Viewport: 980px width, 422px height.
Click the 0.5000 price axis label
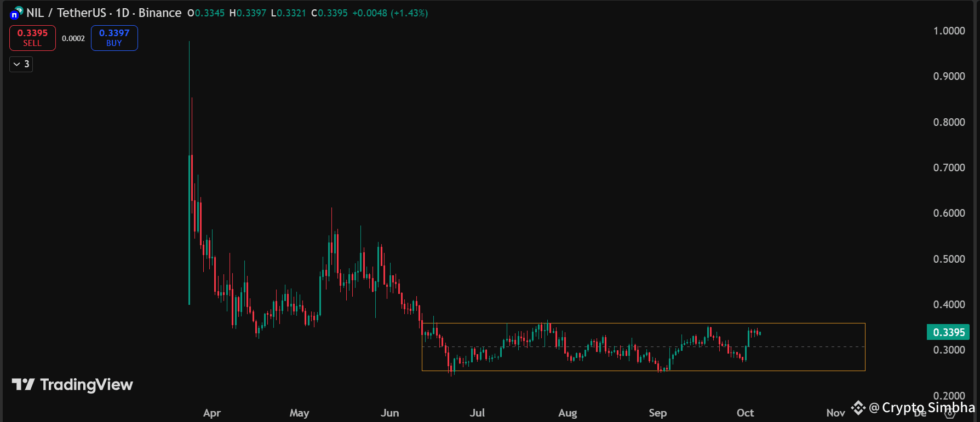(949, 259)
